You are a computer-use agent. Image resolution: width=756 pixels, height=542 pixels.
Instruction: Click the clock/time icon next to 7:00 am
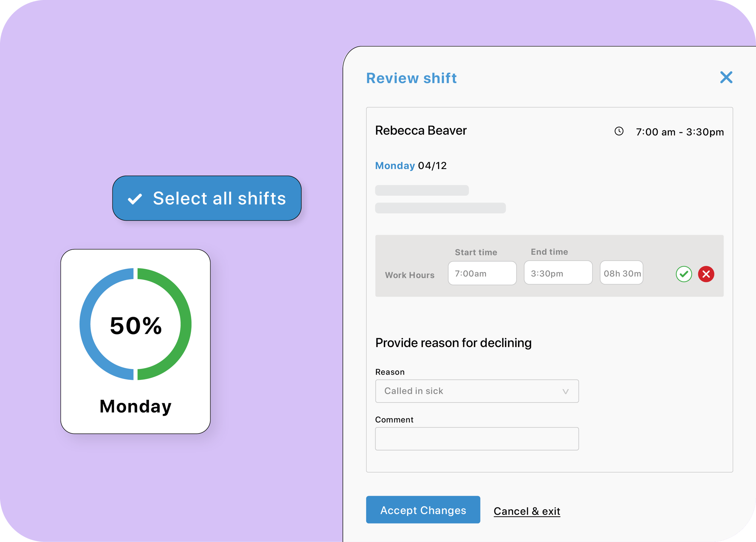pos(615,131)
